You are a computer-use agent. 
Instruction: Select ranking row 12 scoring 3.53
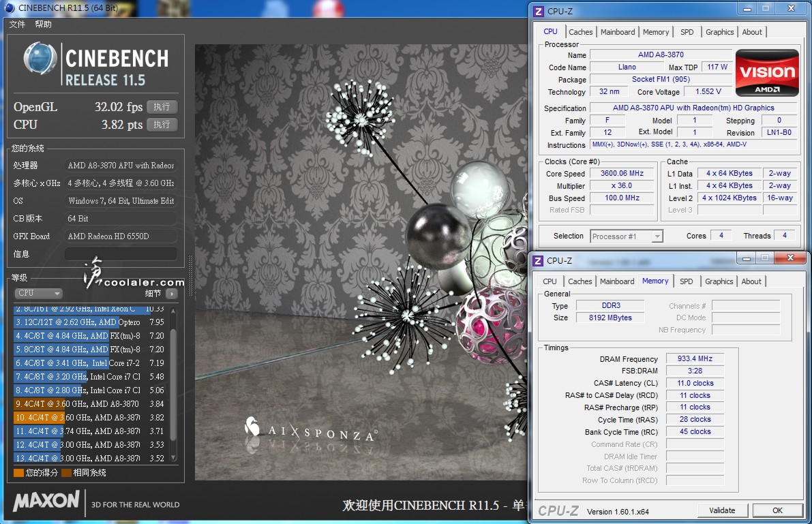90,445
